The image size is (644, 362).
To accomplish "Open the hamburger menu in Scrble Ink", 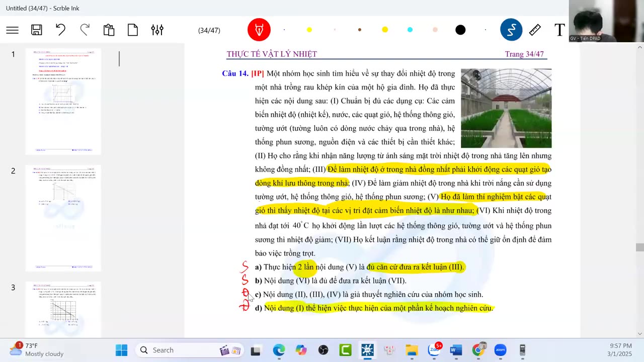I will pyautogui.click(x=13, y=30).
